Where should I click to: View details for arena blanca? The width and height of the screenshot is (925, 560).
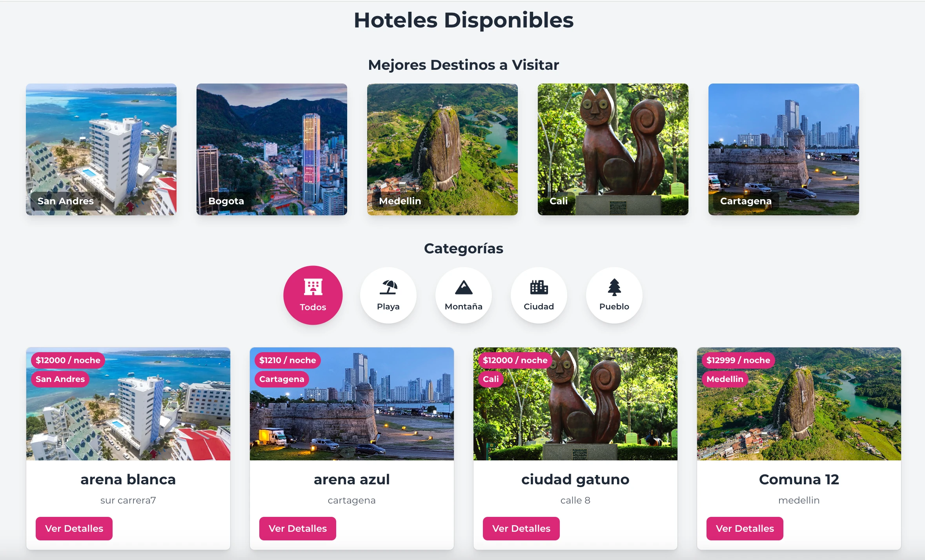click(x=74, y=529)
